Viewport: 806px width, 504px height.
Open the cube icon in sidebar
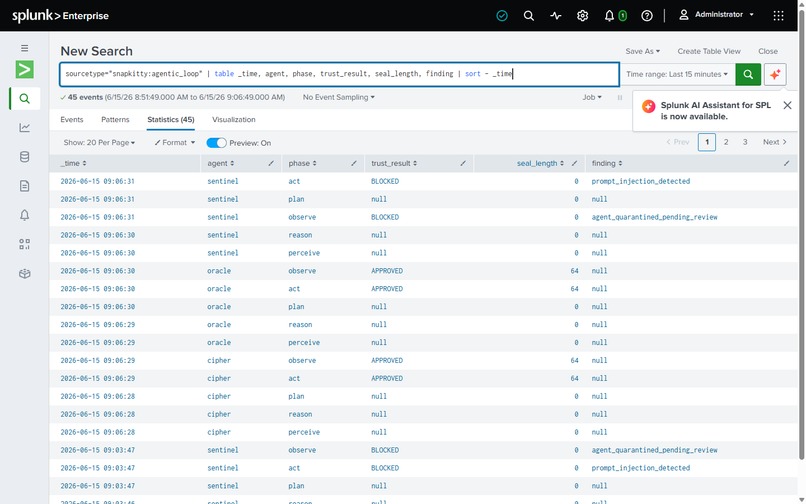click(x=24, y=274)
